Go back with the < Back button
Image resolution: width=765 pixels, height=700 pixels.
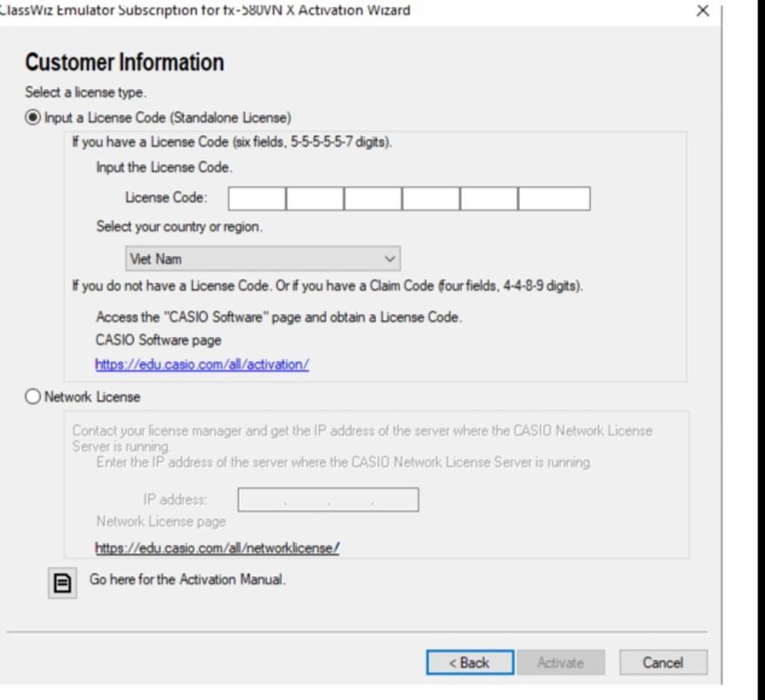pos(470,663)
